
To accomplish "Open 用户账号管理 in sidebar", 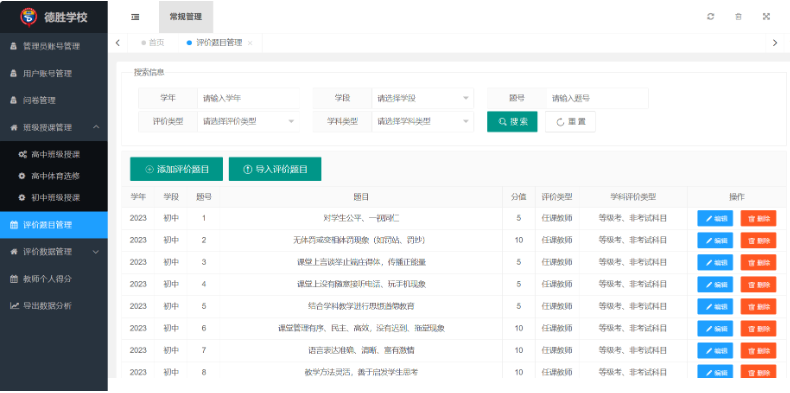I will (54, 74).
